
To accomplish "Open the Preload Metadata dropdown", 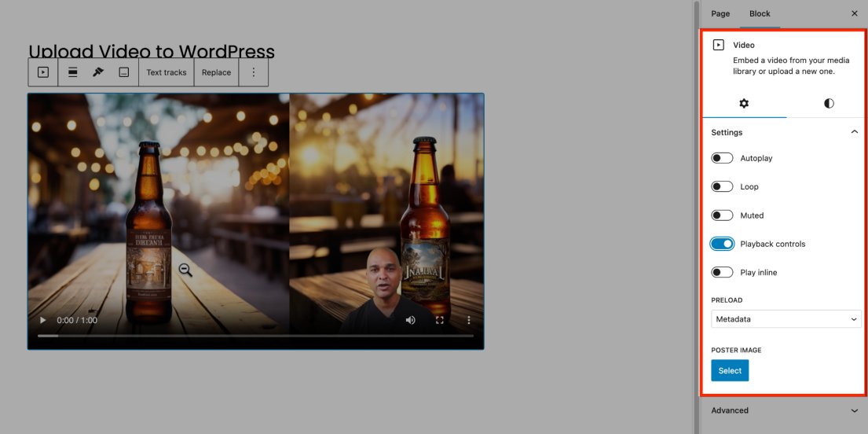I will (x=786, y=319).
